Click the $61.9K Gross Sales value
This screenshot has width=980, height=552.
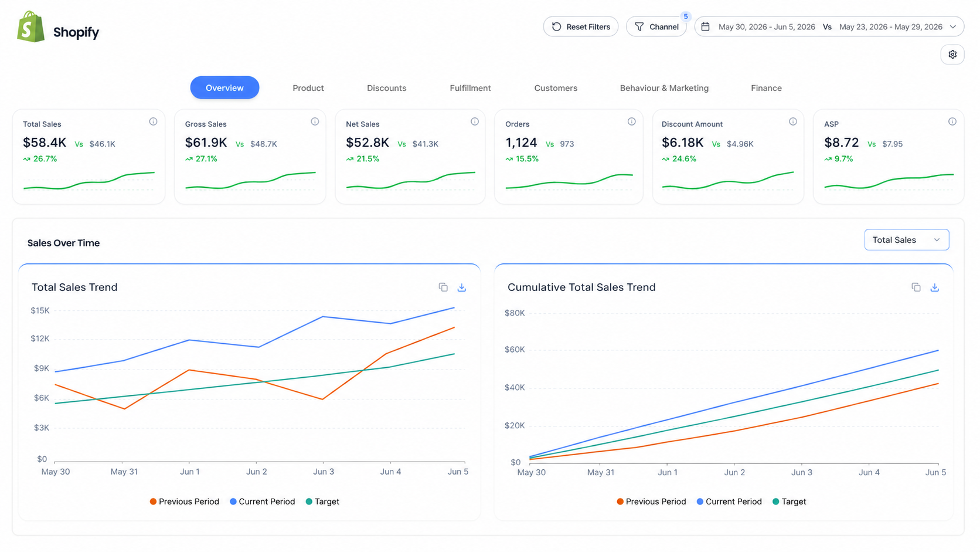point(206,143)
